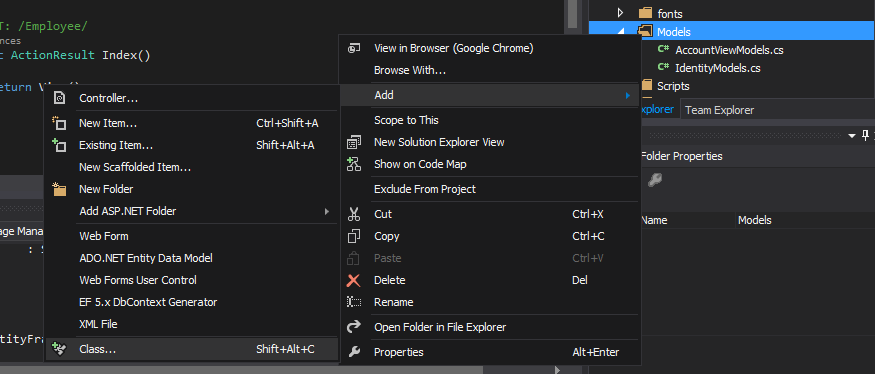
Task: Click the Controller icon in Add submenu
Action: point(59,98)
